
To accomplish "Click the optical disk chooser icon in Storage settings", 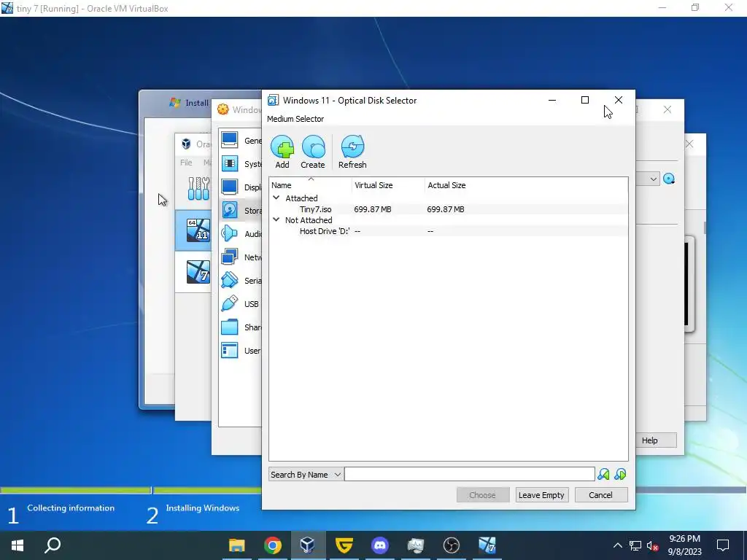I will (x=669, y=179).
